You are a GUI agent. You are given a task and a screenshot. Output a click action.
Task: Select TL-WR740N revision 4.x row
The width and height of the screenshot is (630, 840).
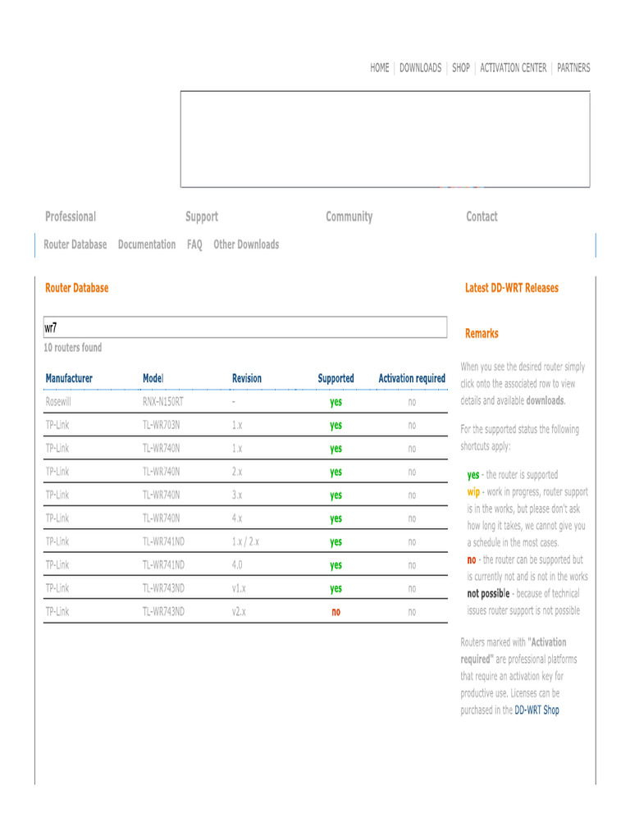(245, 518)
